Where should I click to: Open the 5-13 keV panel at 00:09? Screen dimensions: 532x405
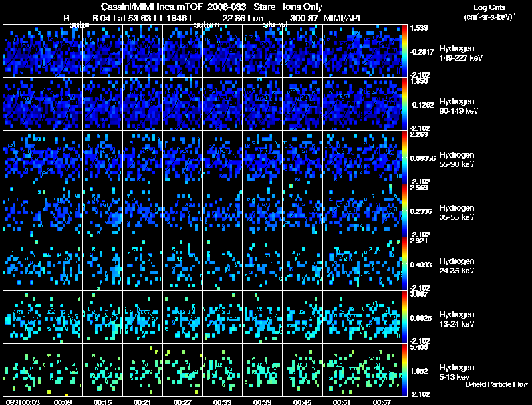tap(63, 370)
